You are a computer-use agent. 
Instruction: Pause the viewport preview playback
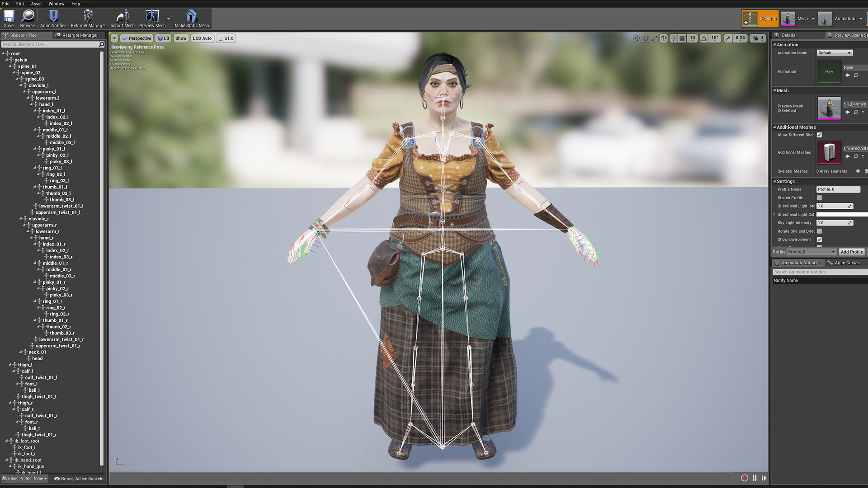click(x=755, y=478)
